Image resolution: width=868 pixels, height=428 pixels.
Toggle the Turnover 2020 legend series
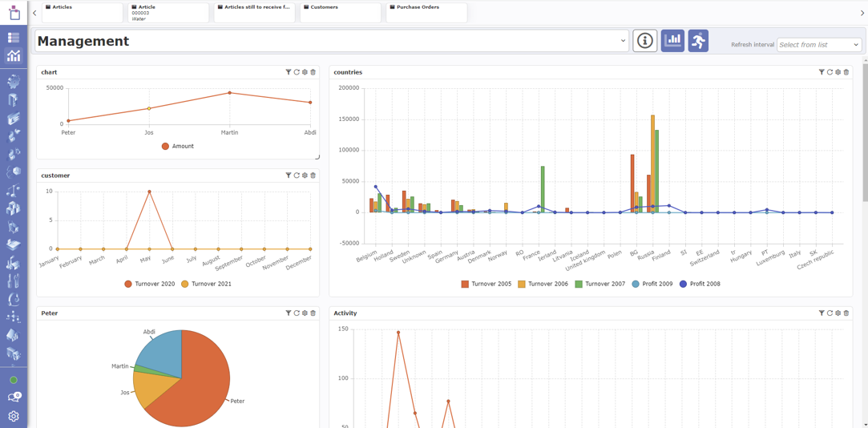tap(150, 284)
